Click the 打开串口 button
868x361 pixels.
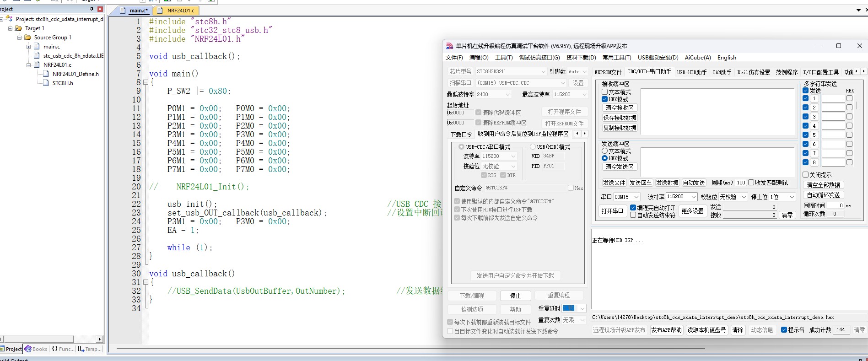[x=612, y=211]
